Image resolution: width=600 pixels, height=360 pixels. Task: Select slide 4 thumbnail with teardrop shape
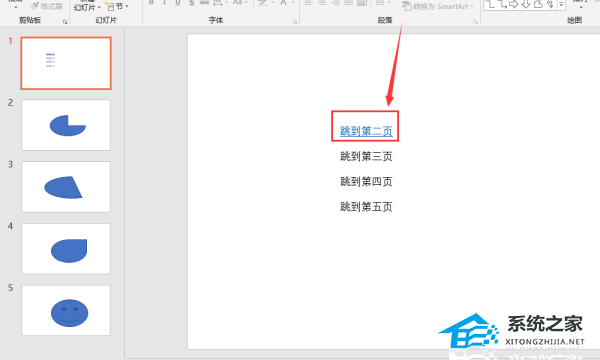66,249
